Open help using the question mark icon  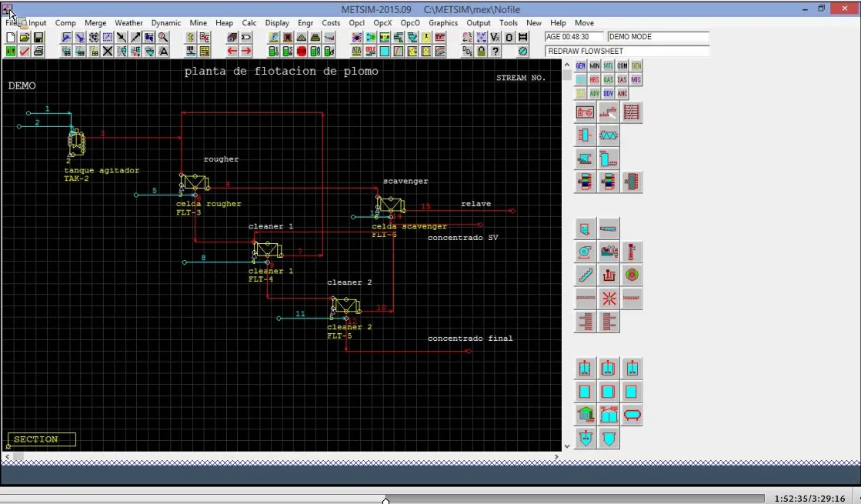pos(493,51)
